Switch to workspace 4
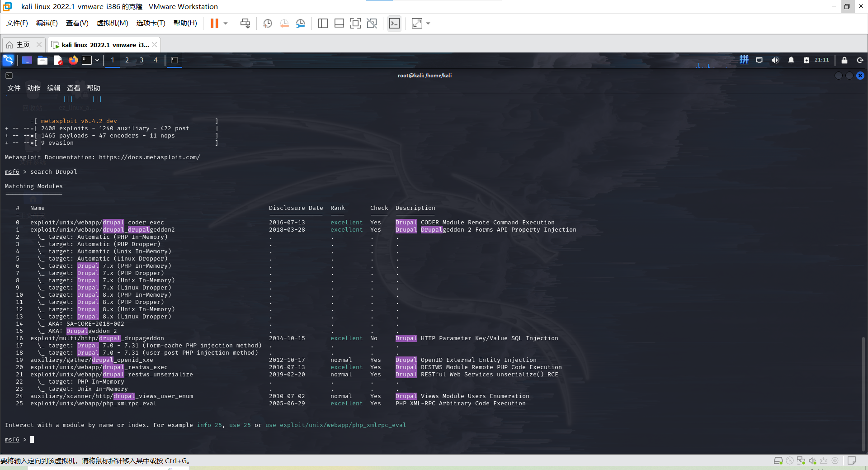Viewport: 868px width, 470px height. point(156,60)
